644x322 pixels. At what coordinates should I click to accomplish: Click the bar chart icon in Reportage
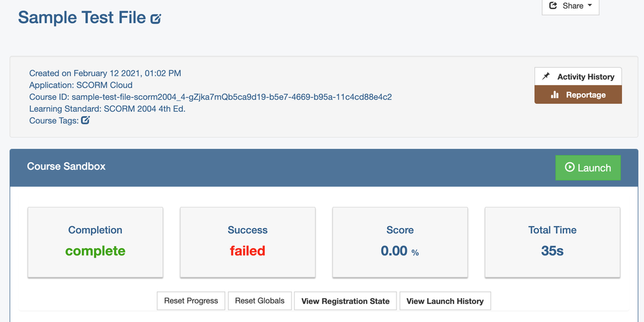click(x=554, y=95)
